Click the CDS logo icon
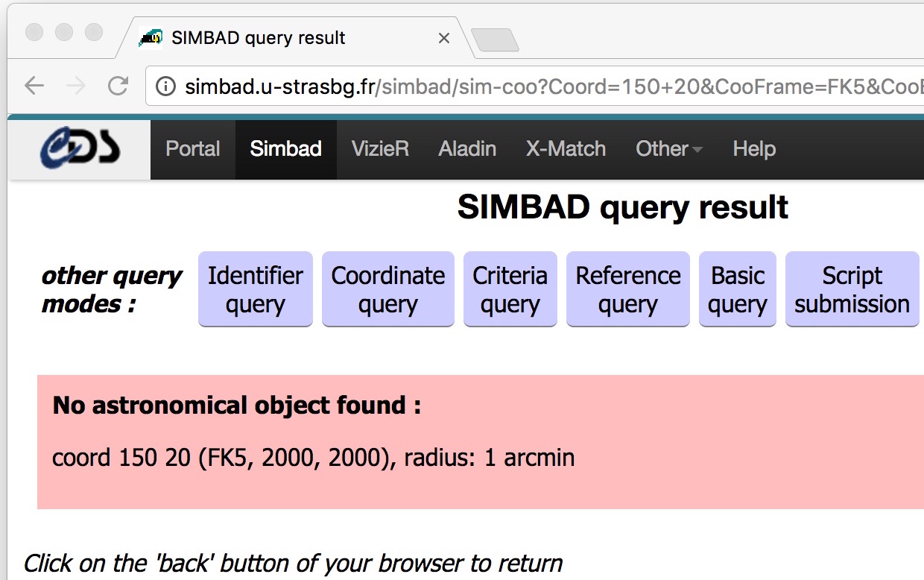 pos(79,149)
